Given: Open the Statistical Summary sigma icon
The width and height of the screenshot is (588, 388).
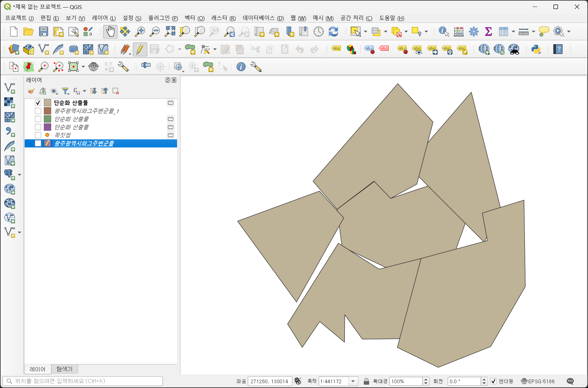Looking at the screenshot, I should 488,32.
